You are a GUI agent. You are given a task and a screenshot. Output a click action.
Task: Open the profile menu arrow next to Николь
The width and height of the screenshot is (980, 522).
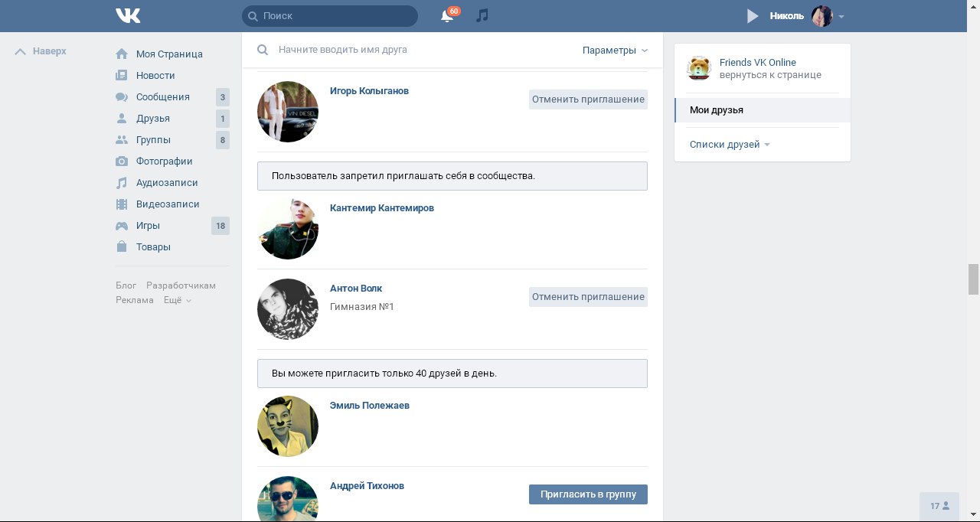click(841, 16)
